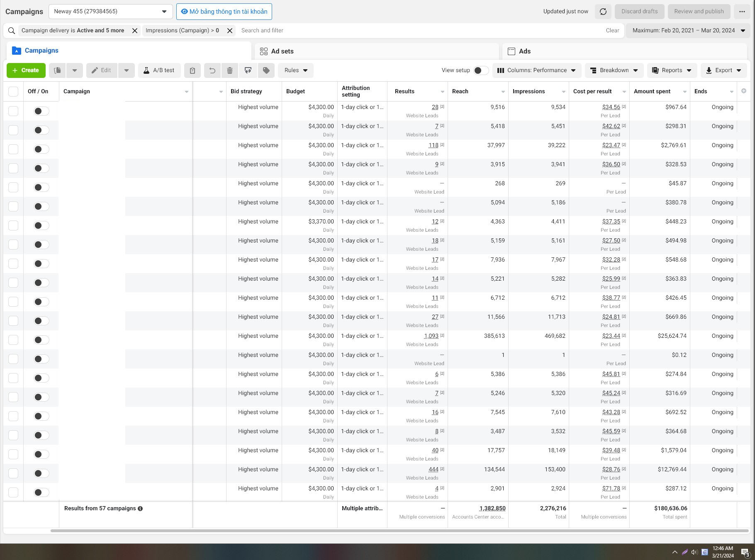
Task: Click the duplicate campaign icon
Action: (x=57, y=70)
